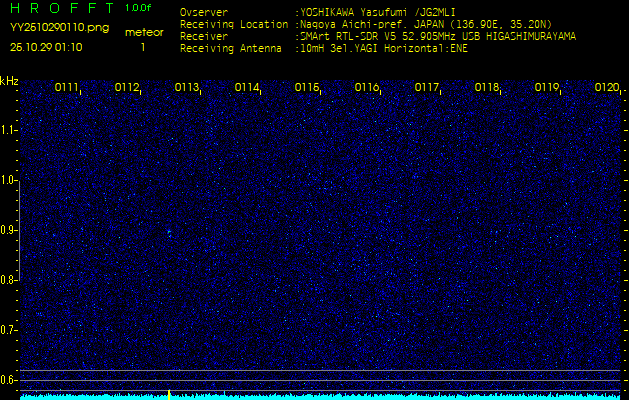Click the 0114 time marker

[x=246, y=87]
